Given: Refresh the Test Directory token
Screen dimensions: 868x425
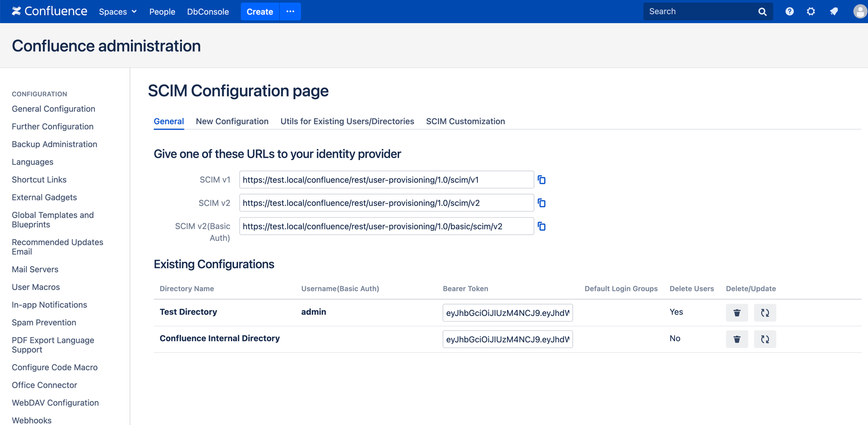Looking at the screenshot, I should 765,313.
